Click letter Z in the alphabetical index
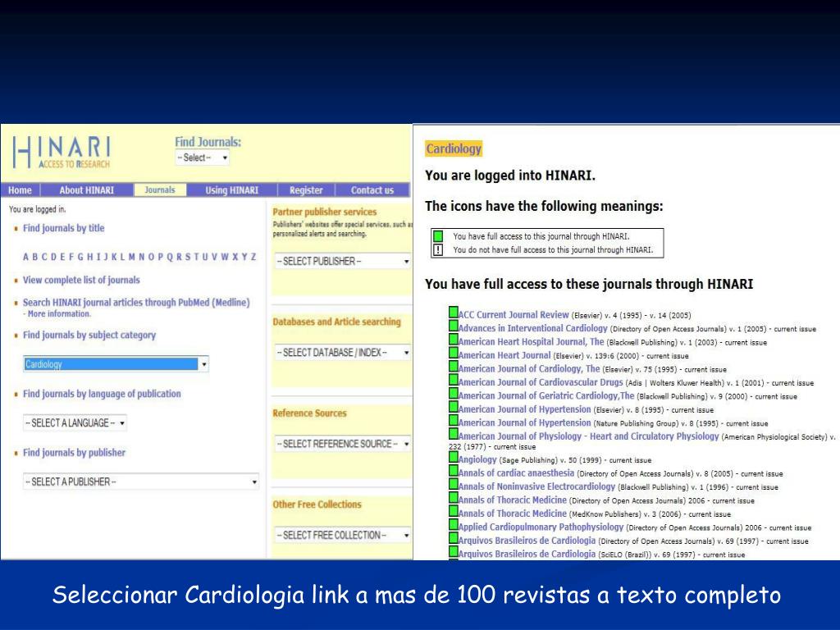The image size is (840, 630). 253,257
